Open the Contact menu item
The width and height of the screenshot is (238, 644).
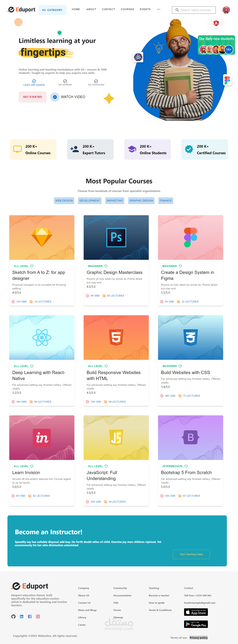pyautogui.click(x=108, y=9)
